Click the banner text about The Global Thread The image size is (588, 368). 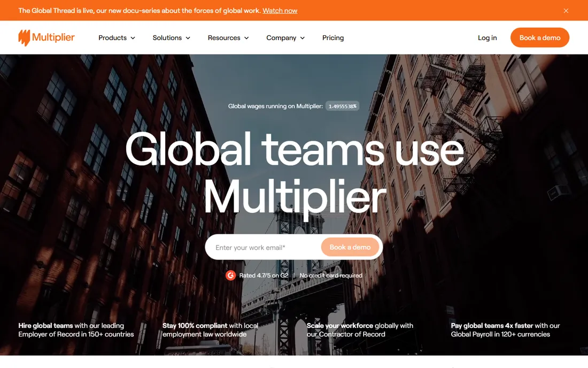click(x=140, y=11)
